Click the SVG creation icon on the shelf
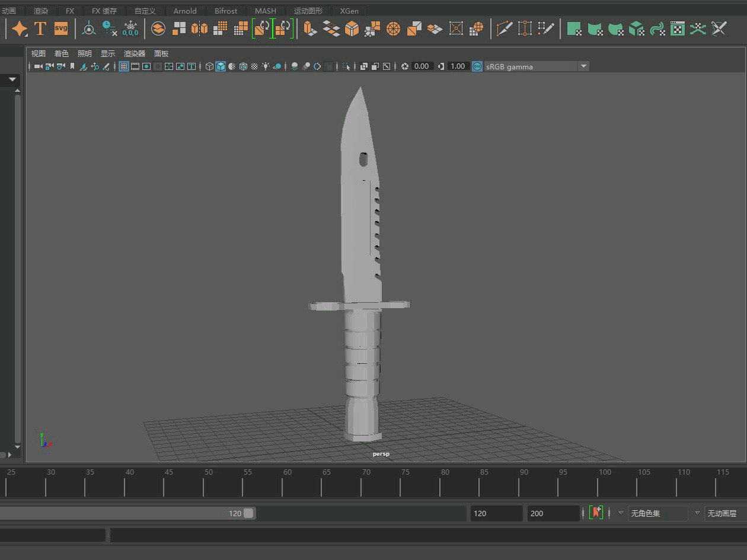Screen dimensions: 747x560 [61, 28]
